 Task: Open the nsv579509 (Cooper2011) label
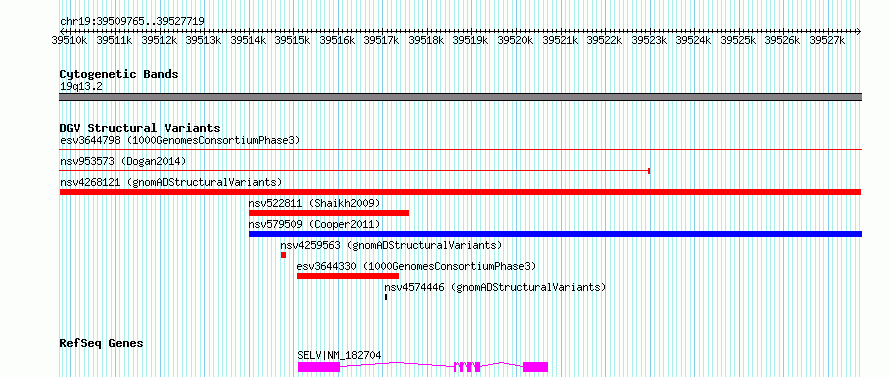pyautogui.click(x=314, y=224)
